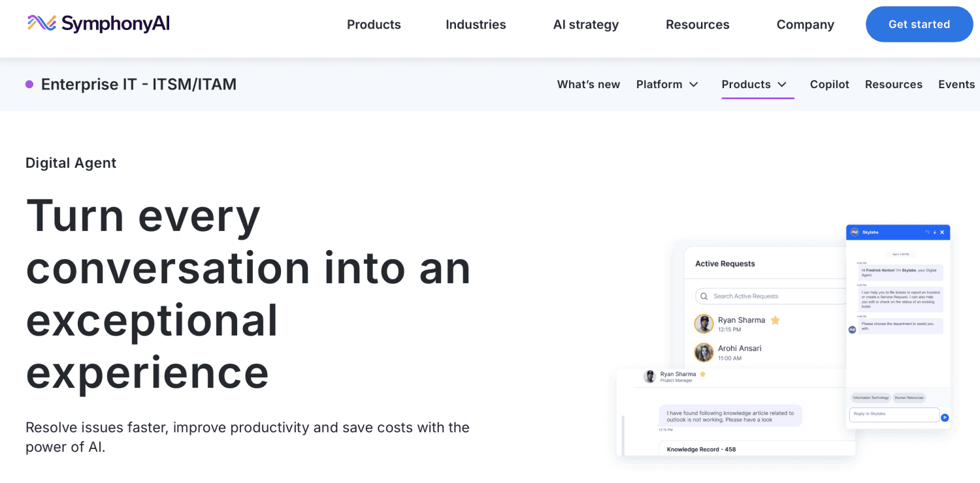Open the AI strategy menu

click(x=585, y=25)
